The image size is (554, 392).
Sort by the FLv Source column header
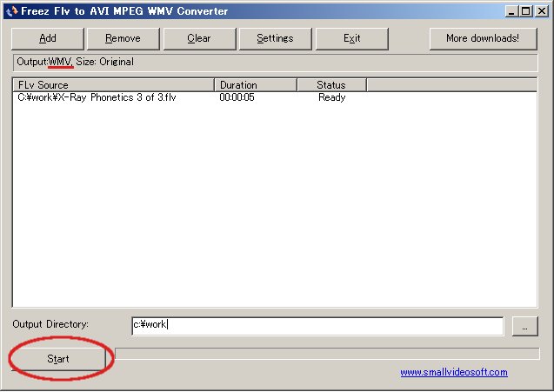[x=113, y=85]
